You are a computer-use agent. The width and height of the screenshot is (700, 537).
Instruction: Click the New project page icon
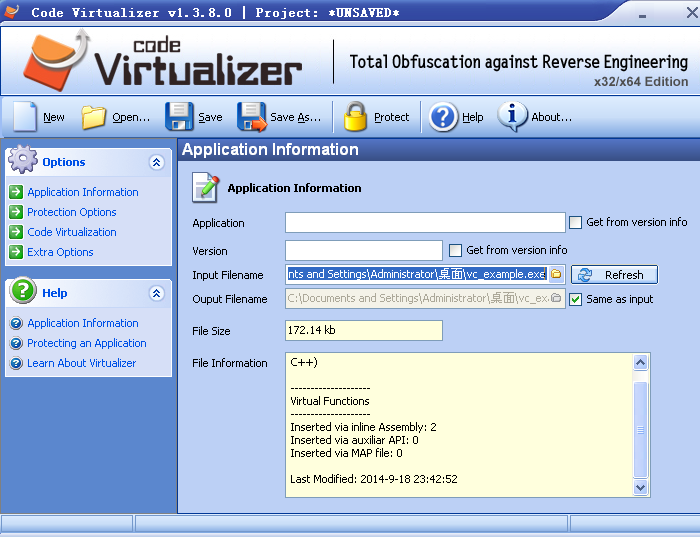(25, 117)
